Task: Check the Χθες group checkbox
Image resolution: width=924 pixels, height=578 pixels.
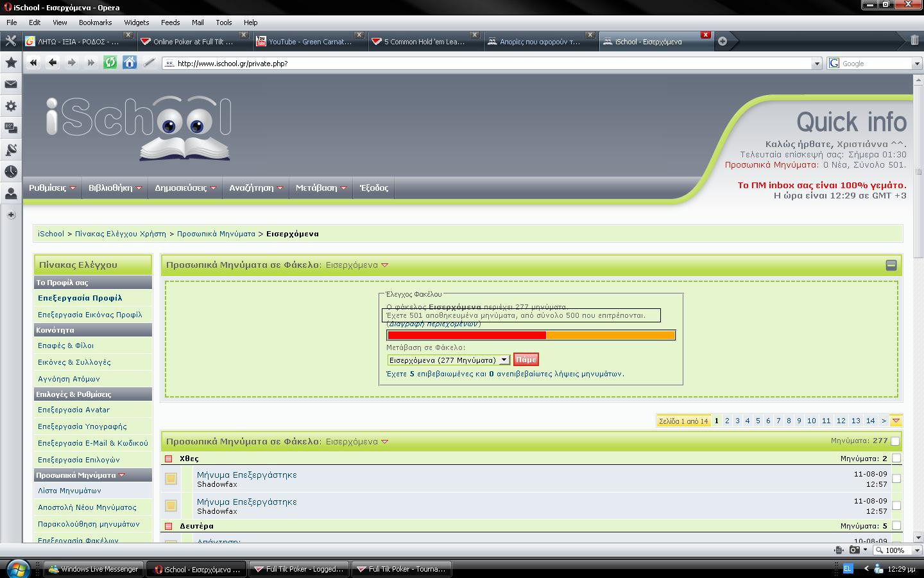Action: tap(896, 459)
